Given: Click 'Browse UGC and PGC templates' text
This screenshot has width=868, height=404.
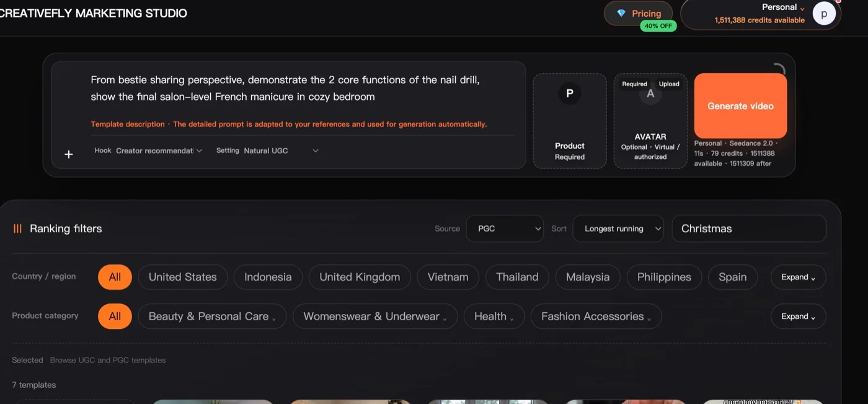Looking at the screenshot, I should click(108, 360).
